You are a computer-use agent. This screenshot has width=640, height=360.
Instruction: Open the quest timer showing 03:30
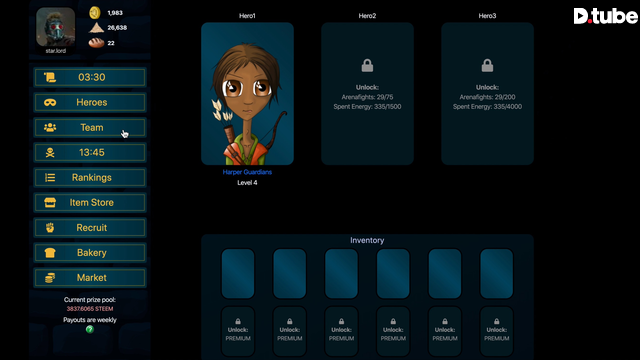90,77
